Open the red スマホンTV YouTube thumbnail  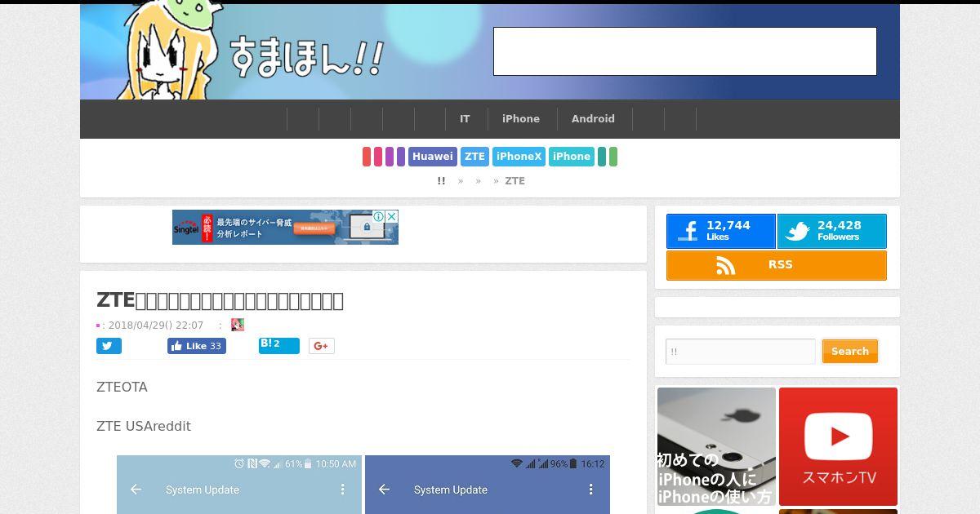click(838, 446)
